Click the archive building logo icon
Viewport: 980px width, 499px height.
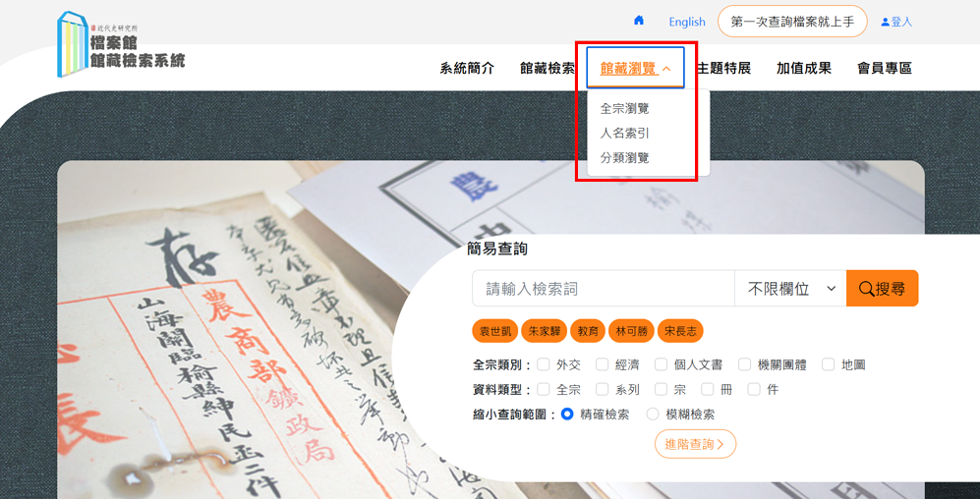tap(73, 44)
